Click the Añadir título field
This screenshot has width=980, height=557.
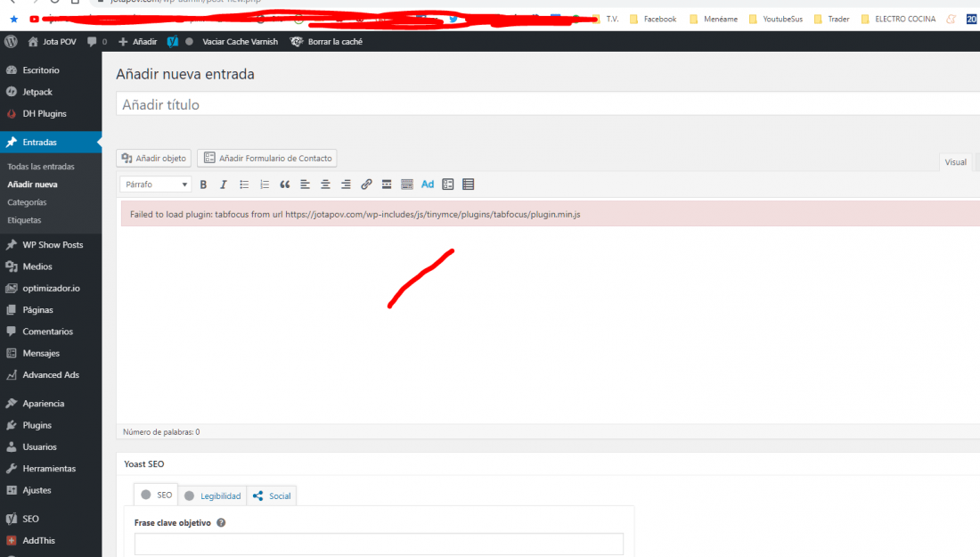(x=548, y=104)
